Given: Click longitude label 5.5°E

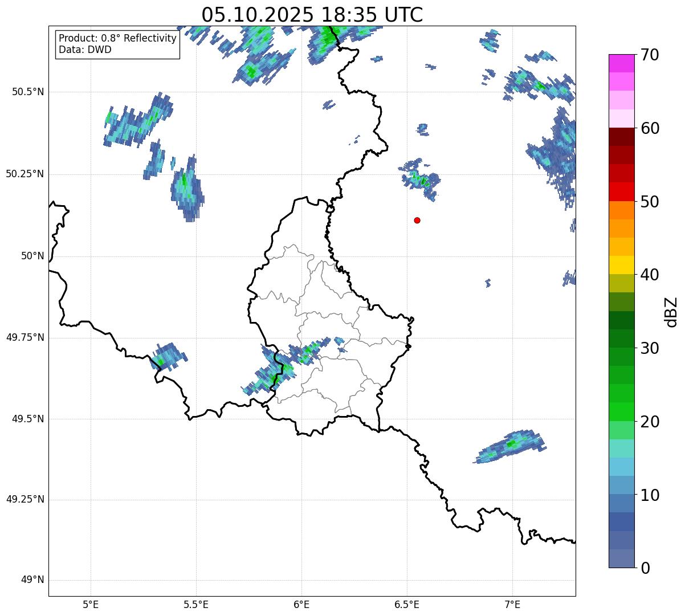Looking at the screenshot, I should click(x=196, y=605).
